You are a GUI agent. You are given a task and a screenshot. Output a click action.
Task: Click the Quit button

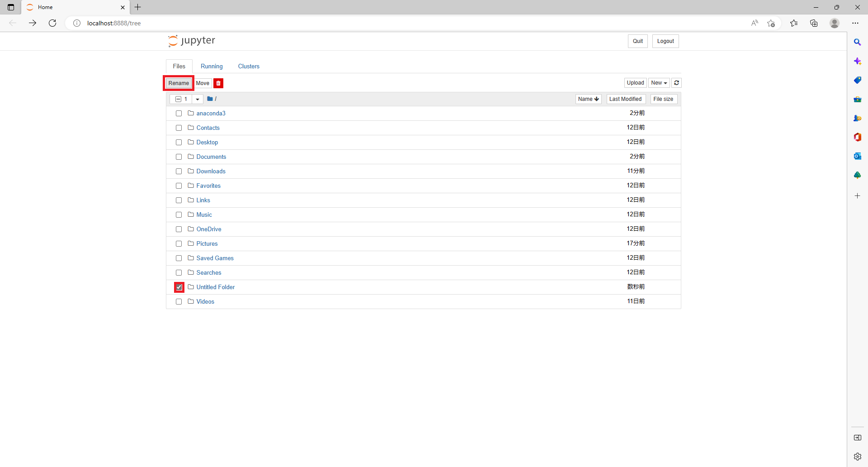(637, 41)
